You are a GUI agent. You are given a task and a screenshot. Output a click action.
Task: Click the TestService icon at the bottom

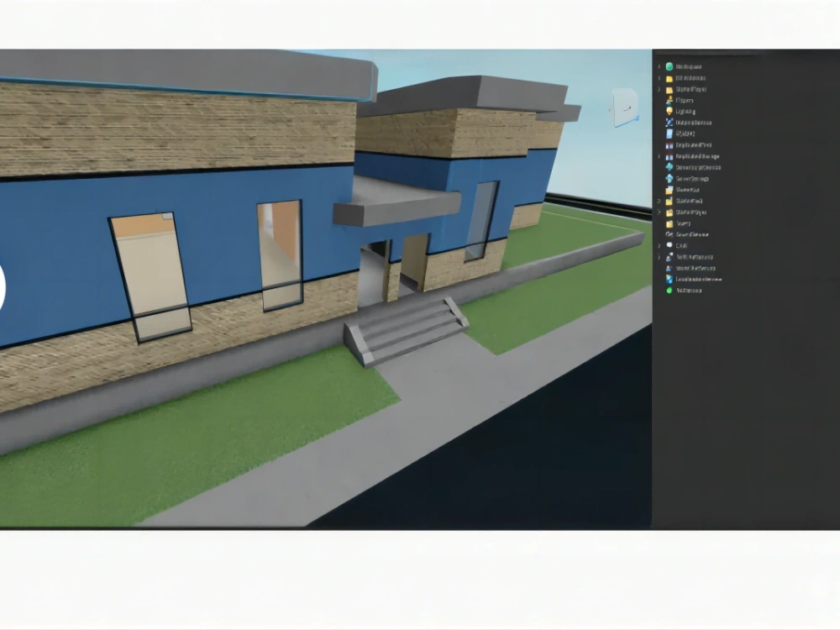coord(669,290)
